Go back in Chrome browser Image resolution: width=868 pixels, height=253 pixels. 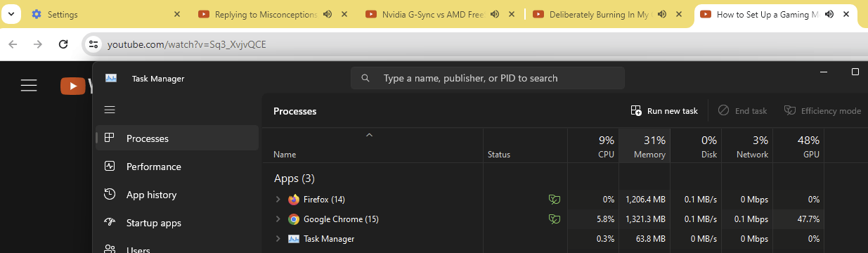pos(13,44)
